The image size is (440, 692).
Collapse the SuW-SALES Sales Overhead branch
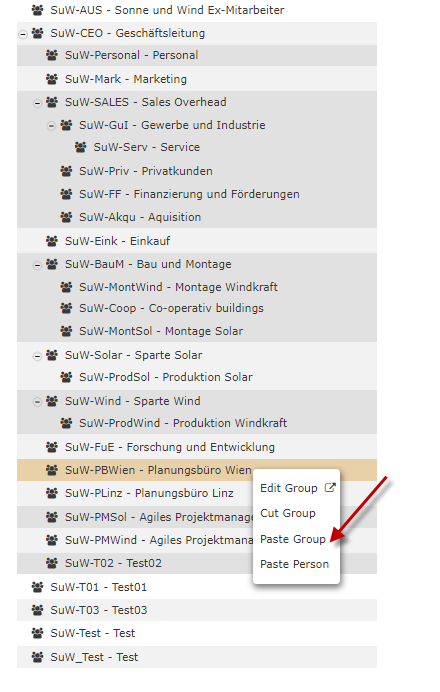(x=37, y=103)
